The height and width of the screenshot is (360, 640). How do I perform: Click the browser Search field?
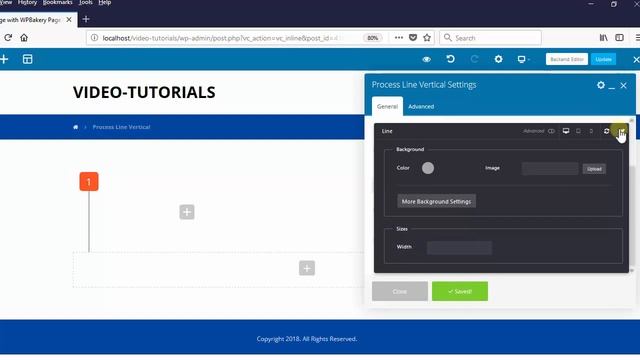491,38
